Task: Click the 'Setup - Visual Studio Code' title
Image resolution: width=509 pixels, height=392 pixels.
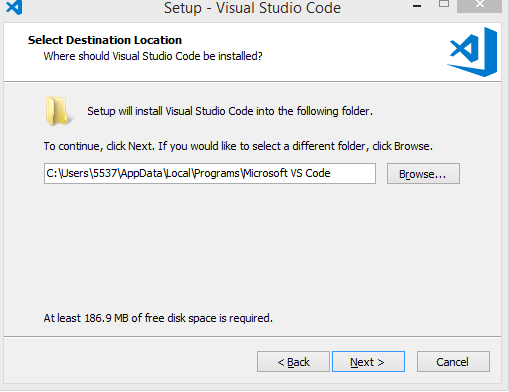Action: (252, 8)
